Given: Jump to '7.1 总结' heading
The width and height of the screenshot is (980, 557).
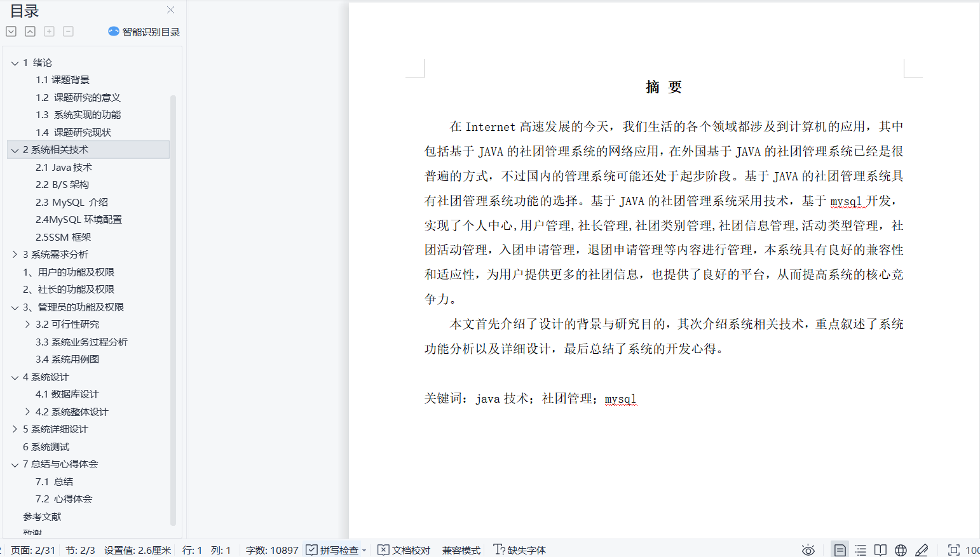Looking at the screenshot, I should 54,482.
